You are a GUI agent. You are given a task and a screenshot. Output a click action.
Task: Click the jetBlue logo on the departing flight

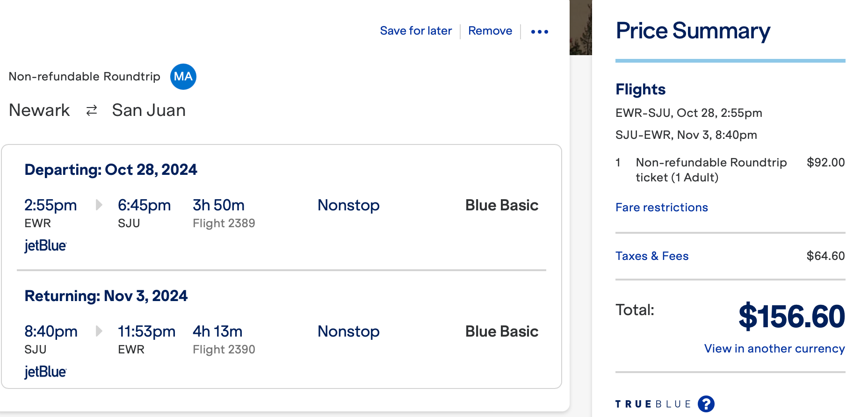click(45, 245)
